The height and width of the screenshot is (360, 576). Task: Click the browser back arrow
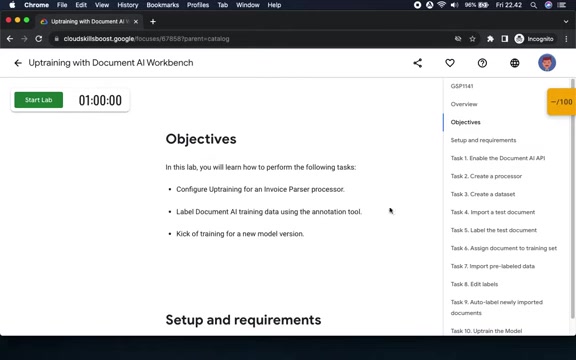10,39
